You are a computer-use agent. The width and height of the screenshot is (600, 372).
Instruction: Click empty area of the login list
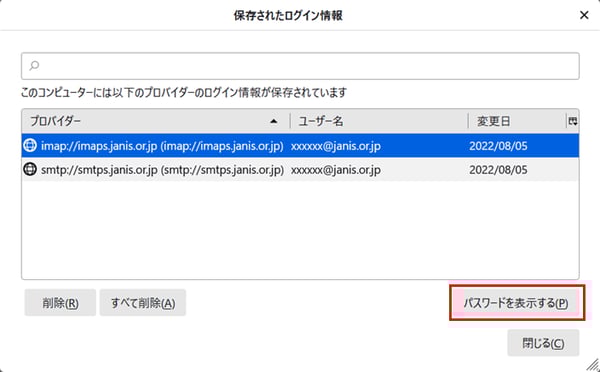[300, 230]
